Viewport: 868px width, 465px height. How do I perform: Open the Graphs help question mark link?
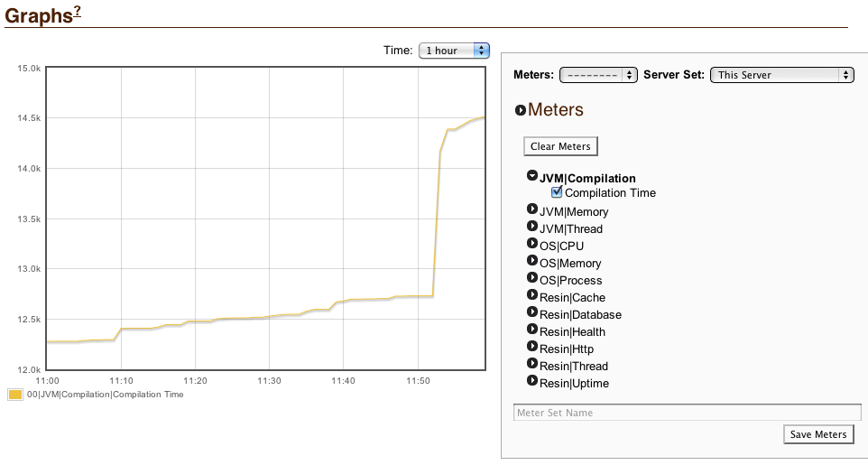pyautogui.click(x=77, y=12)
